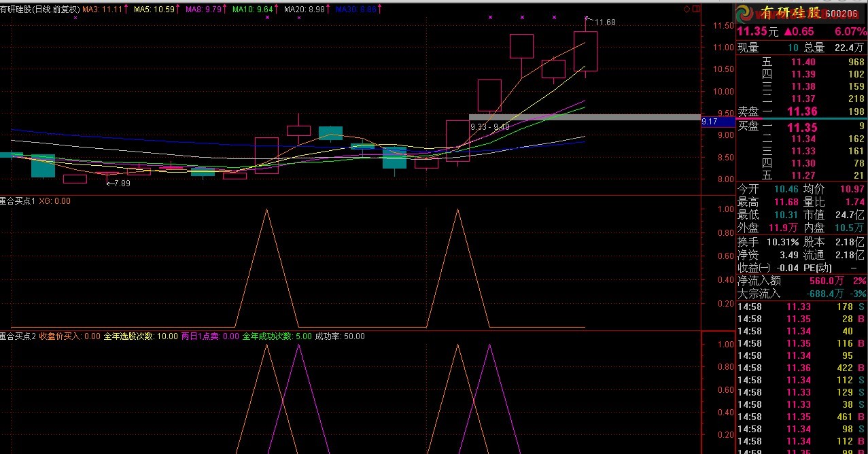Click the 总量 22.4万 volume value
The image size is (868, 454).
(x=835, y=48)
